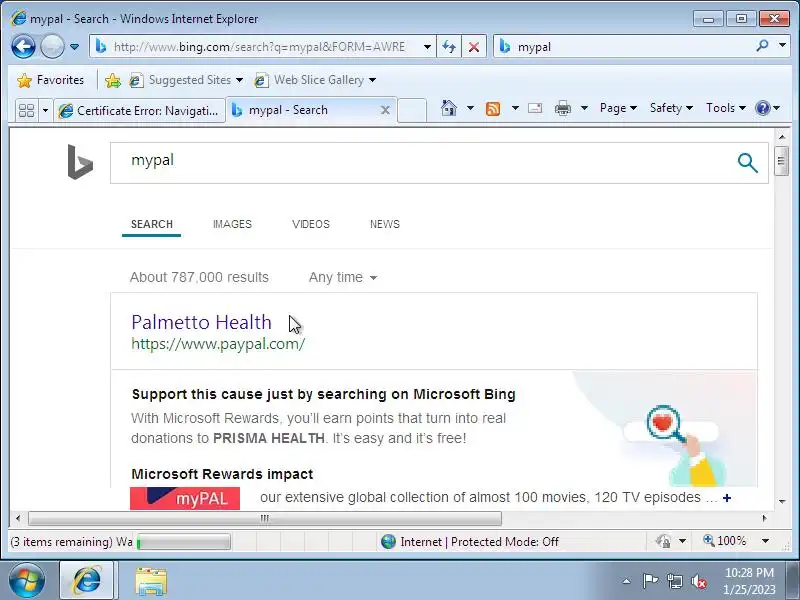
Task: Click the 100% zoom level button
Action: click(725, 541)
